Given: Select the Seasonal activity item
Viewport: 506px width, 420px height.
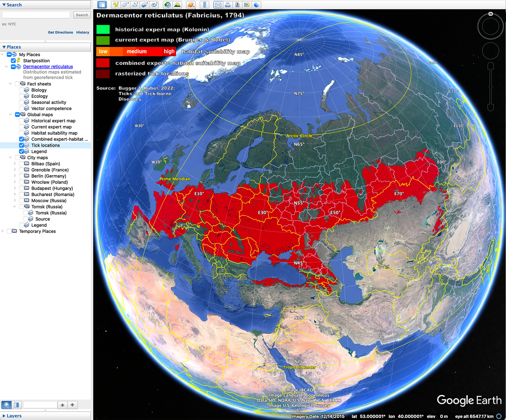Looking at the screenshot, I should [x=49, y=102].
